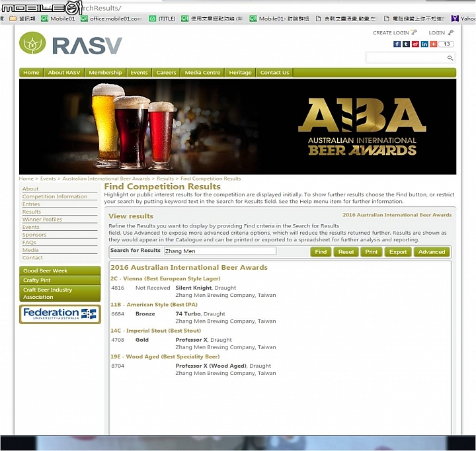Image resolution: width=476 pixels, height=451 pixels.
Task: Open the About RASV menu
Action: (x=64, y=73)
